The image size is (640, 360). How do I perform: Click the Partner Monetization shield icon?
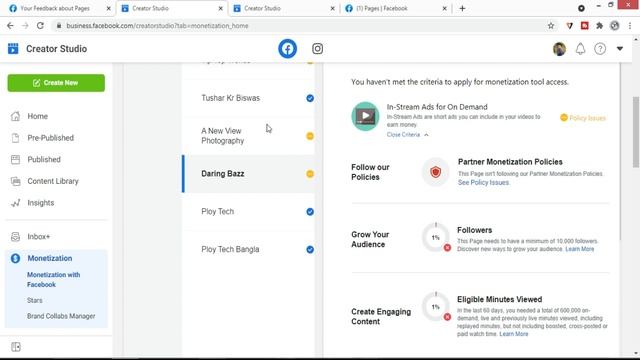[436, 172]
